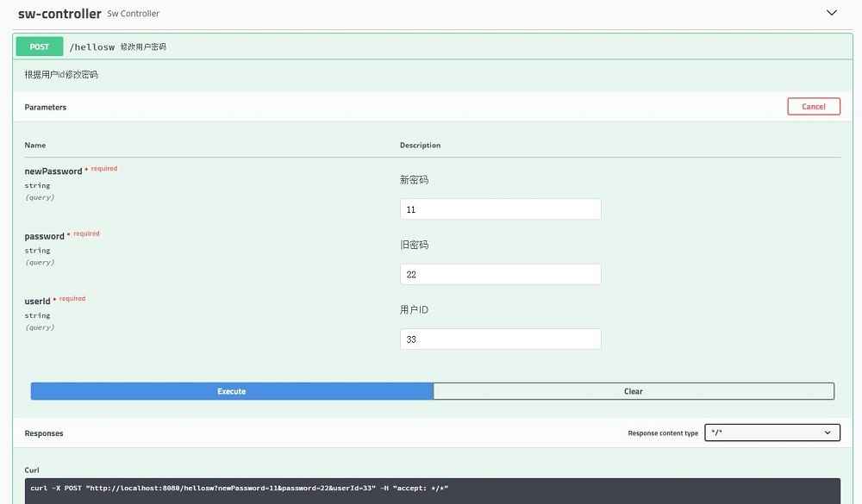Focus the newPassword input field
Screen dimensions: 862x504
point(500,209)
